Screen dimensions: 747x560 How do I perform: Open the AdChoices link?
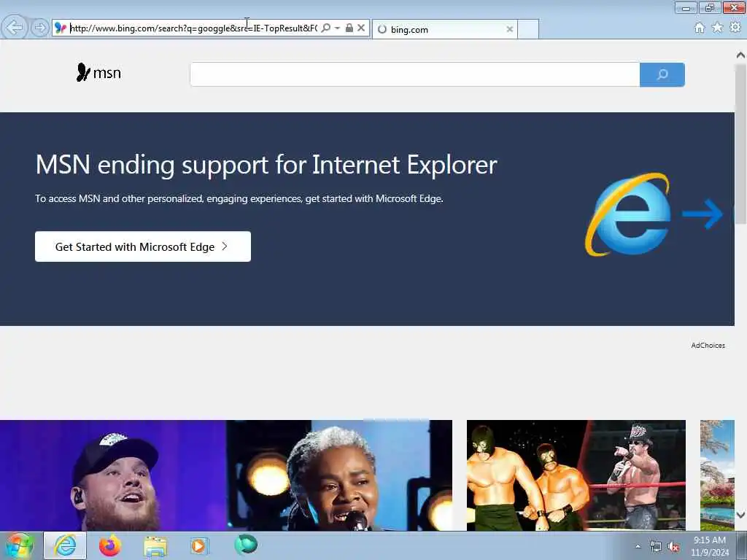708,345
